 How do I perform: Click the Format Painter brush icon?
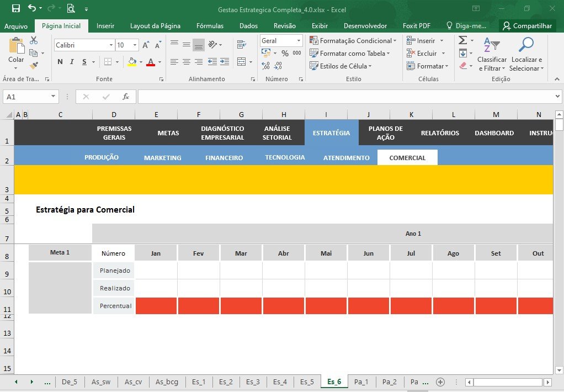tap(34, 66)
